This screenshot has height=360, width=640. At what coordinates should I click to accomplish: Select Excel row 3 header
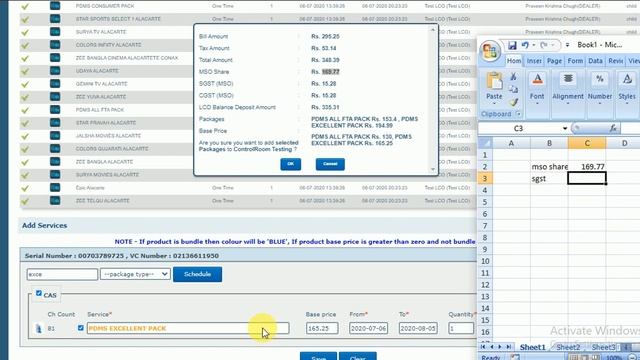(485, 178)
